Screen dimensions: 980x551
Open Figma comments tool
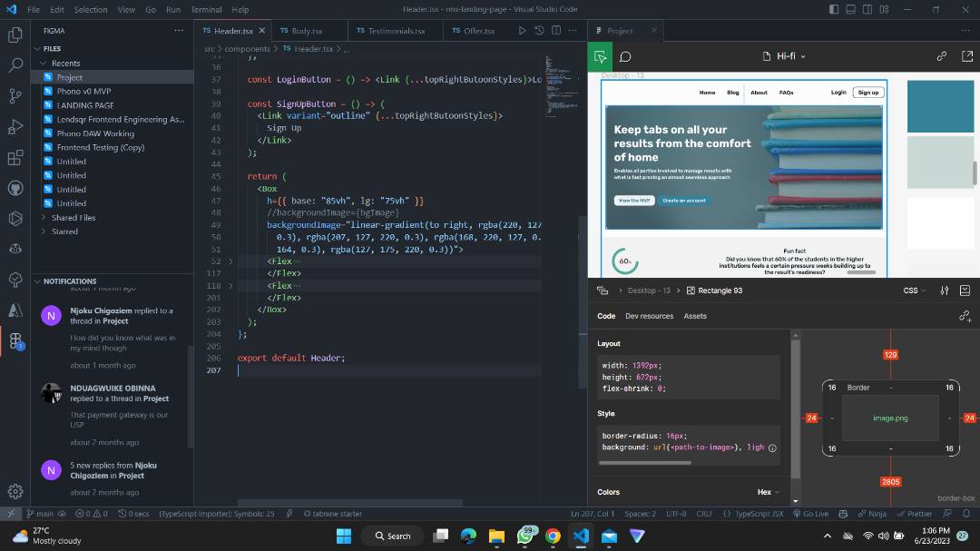point(625,57)
